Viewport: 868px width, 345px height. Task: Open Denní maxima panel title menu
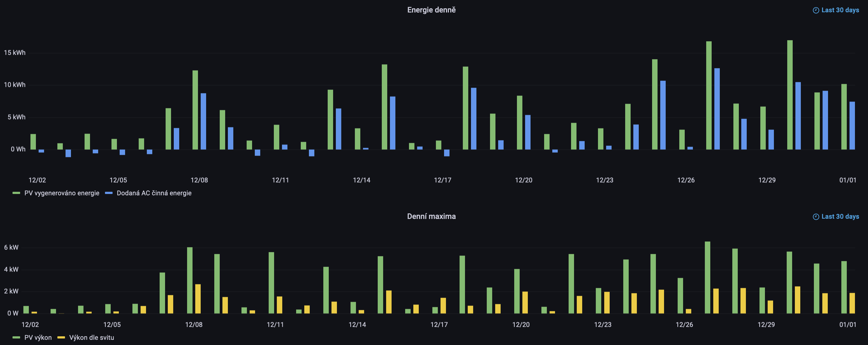(x=431, y=217)
